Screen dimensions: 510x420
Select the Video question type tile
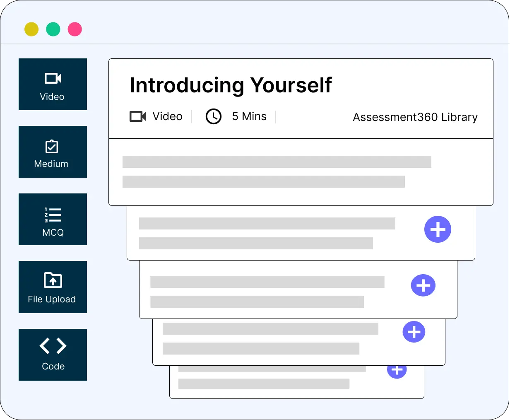[53, 84]
